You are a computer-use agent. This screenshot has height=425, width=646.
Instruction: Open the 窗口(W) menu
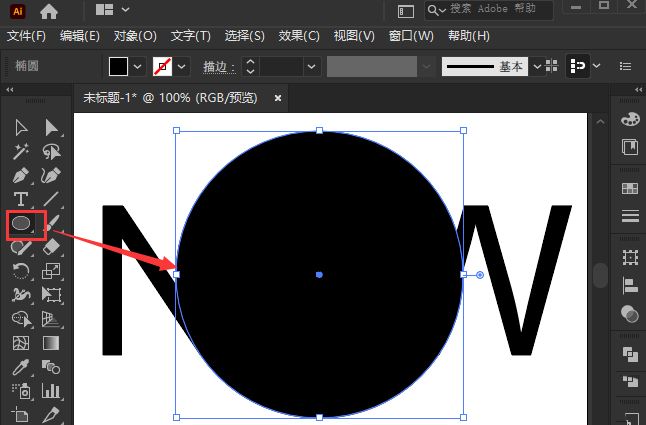(411, 36)
